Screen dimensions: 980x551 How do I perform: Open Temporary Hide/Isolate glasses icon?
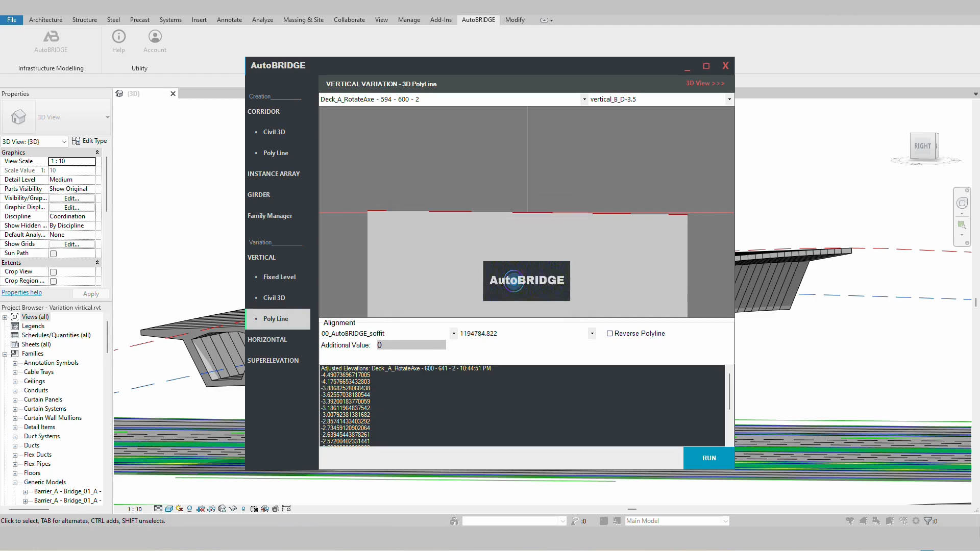point(233,509)
